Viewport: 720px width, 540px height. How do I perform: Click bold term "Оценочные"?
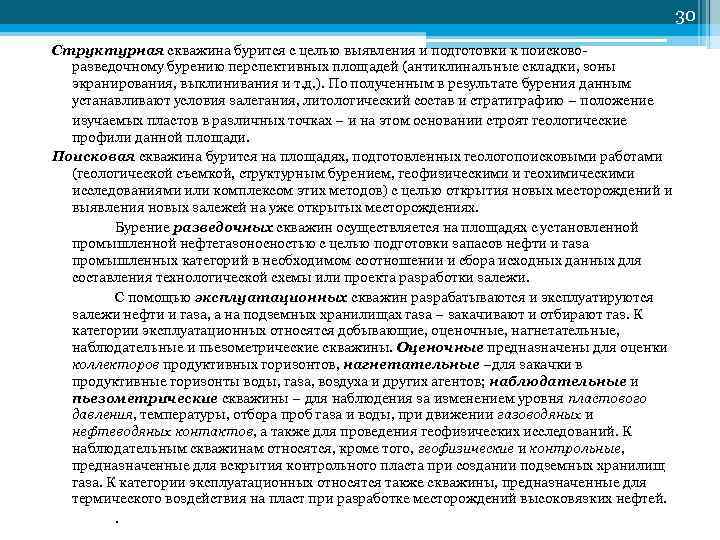(x=439, y=348)
